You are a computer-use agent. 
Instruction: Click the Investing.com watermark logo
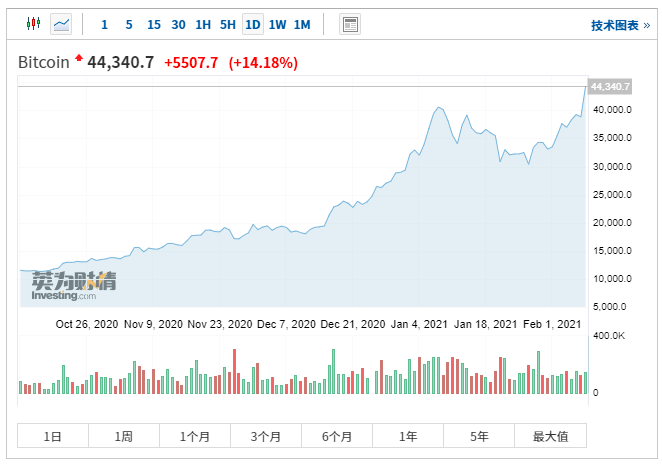point(73,286)
